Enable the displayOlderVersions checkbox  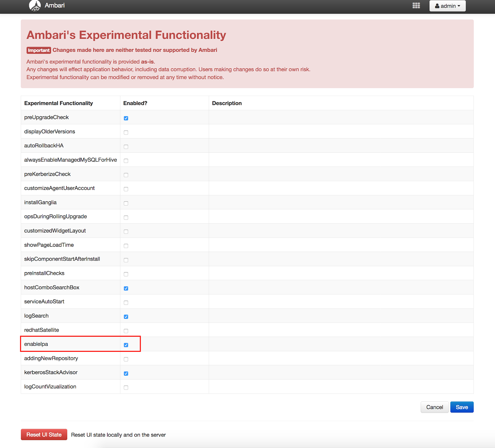[126, 132]
